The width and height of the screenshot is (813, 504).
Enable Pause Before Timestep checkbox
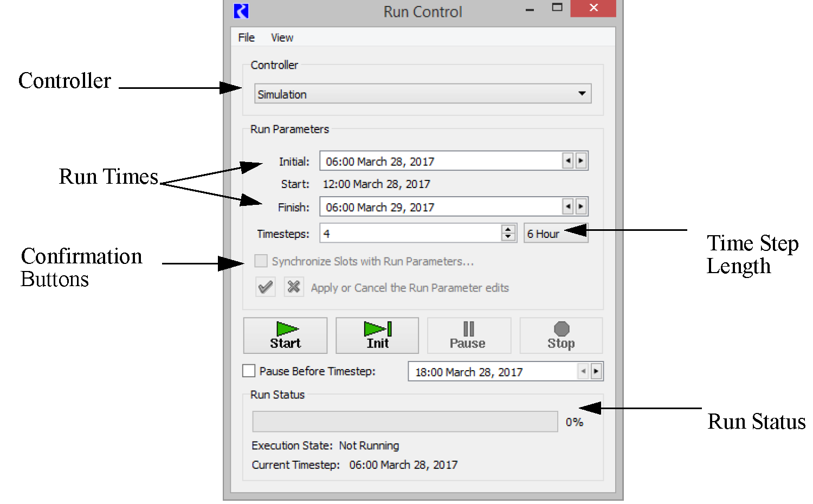pyautogui.click(x=249, y=371)
